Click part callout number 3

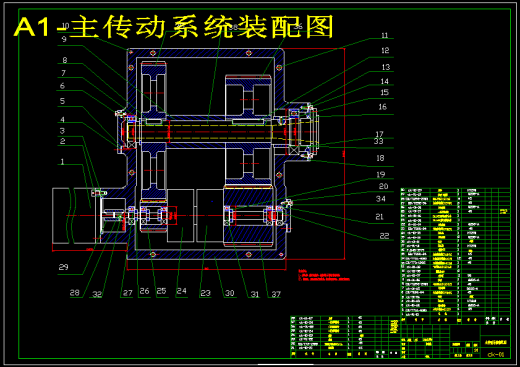pos(62,131)
